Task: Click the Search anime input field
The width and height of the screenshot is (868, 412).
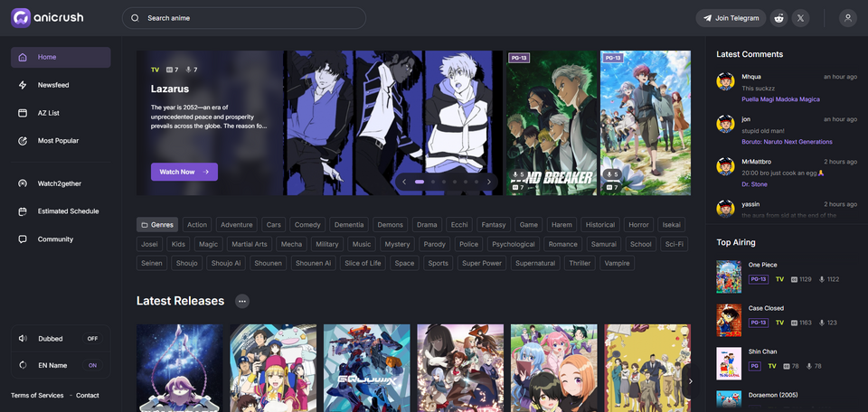Action: coord(244,18)
